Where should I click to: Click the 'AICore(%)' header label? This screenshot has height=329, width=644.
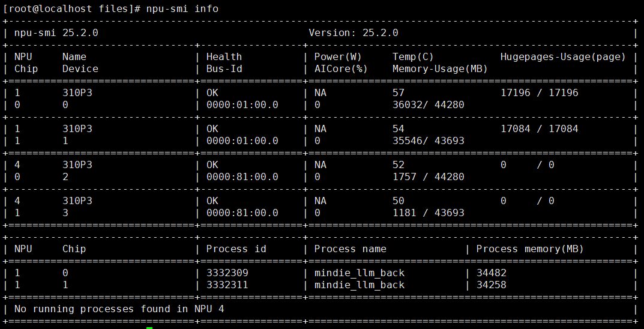(341, 69)
